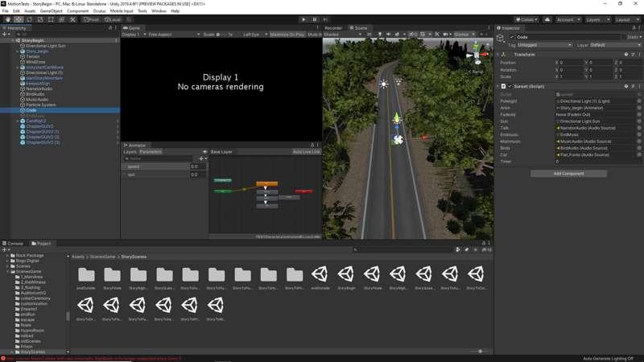Toggle the Sunset script enabled checkbox
Viewport: 644px width, 362px height.
pyautogui.click(x=510, y=86)
